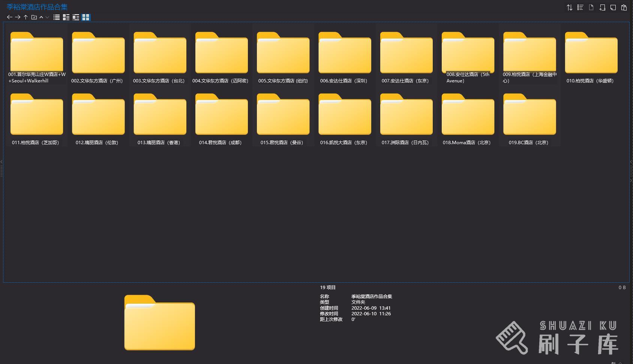
Task: Open the sort order arrows icon
Action: [x=569, y=7]
